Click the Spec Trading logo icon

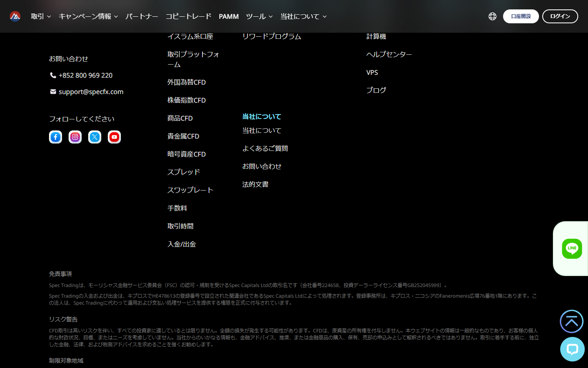pyautogui.click(x=15, y=16)
